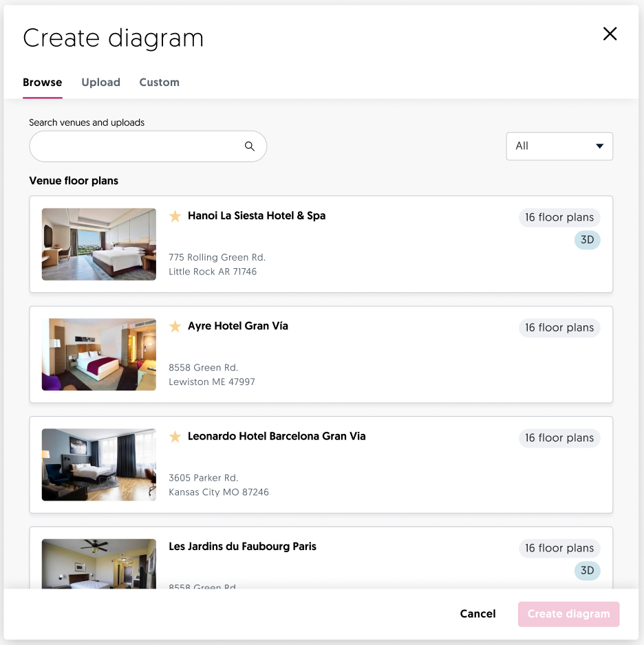
Task: Click the 3D badge on Hanoi La Siesta
Action: (x=587, y=240)
